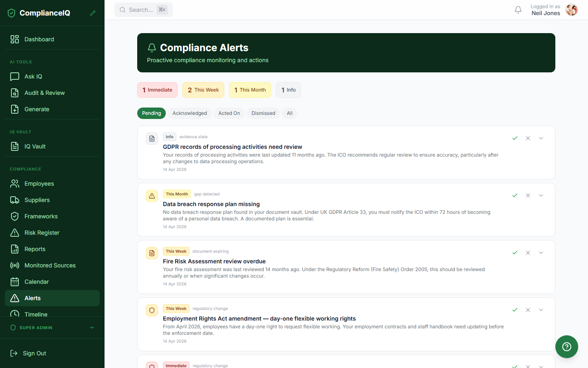Dismiss the Fire Risk Assessment alert
588x368 pixels.
click(x=528, y=253)
